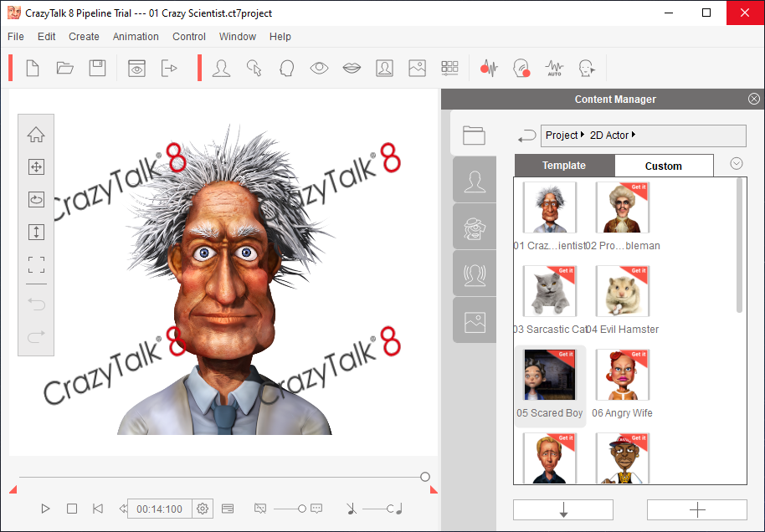765x532 pixels.
Task: Open the Eye settings toolbar icon
Action: point(319,68)
